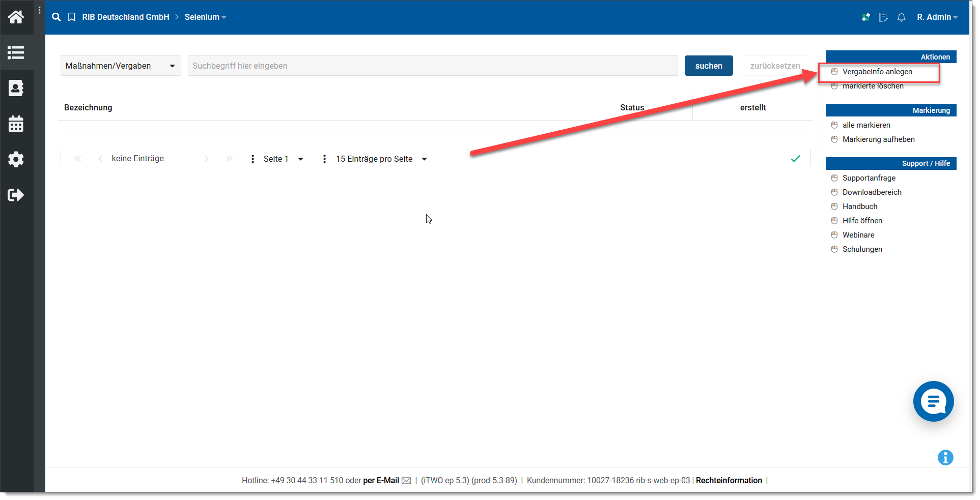Expand the Maßnahmen/Vergaben dropdown

(x=121, y=66)
